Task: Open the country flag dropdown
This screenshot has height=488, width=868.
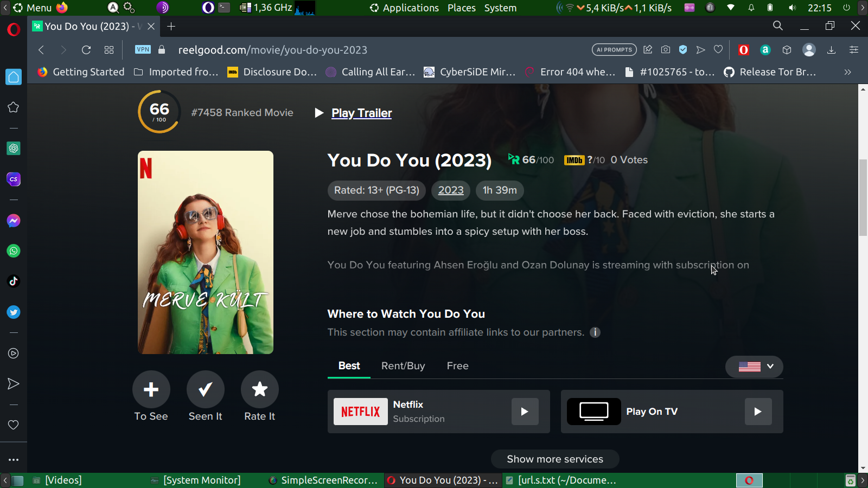Action: point(754,367)
